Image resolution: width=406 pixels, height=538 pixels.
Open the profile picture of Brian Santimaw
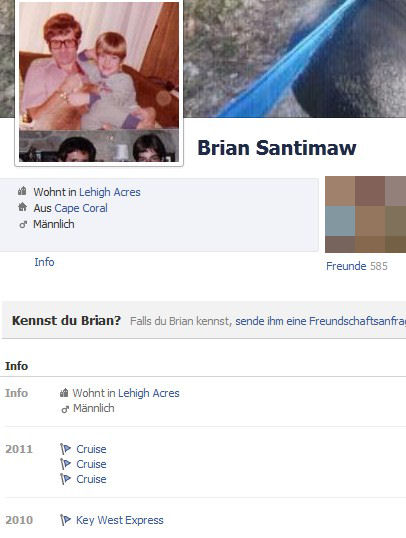(99, 82)
